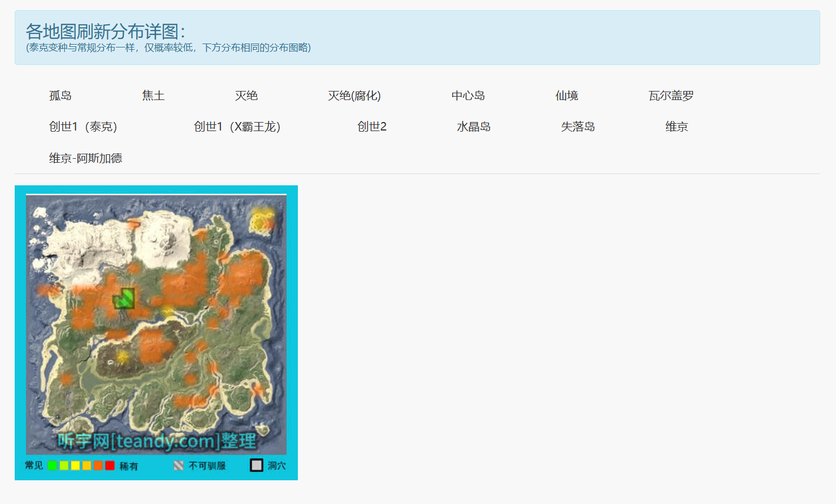836x504 pixels.
Task: Click the 稀有 legend label
Action: (x=129, y=466)
